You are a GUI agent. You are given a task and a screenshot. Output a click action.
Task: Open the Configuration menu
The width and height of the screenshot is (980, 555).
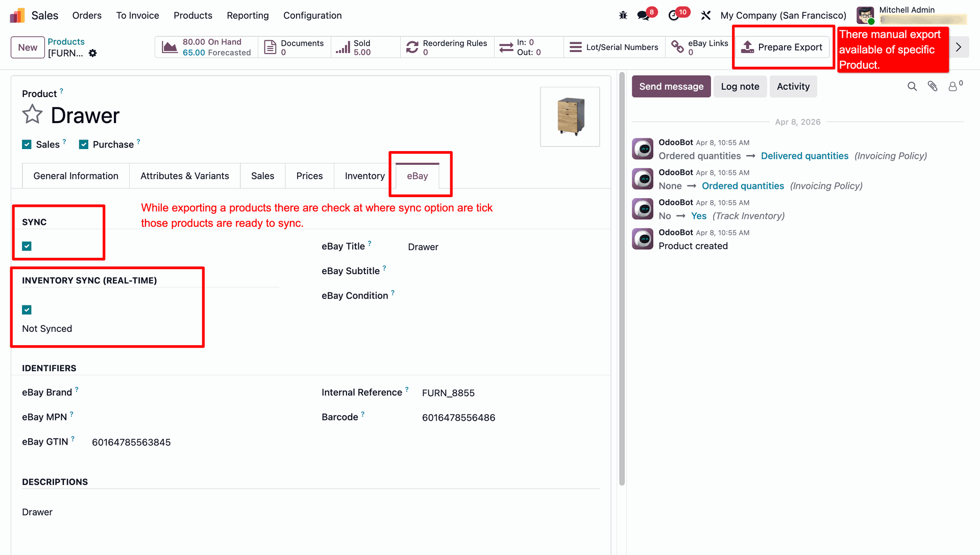click(x=312, y=15)
